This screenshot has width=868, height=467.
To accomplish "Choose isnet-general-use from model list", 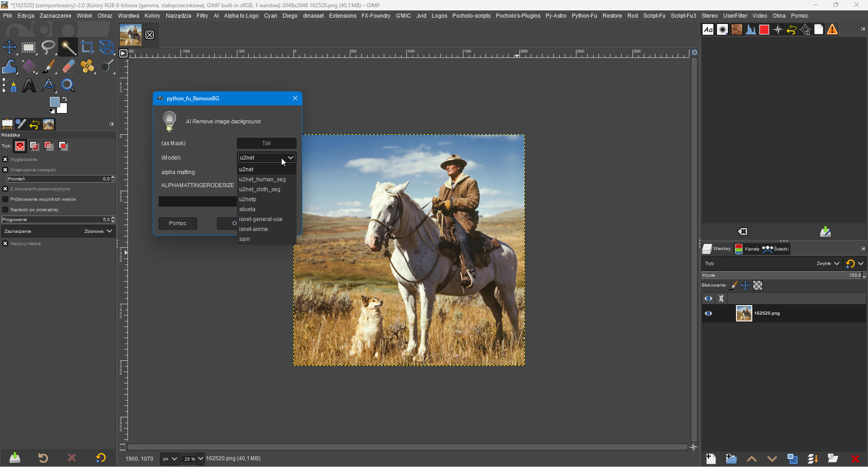I will point(261,219).
